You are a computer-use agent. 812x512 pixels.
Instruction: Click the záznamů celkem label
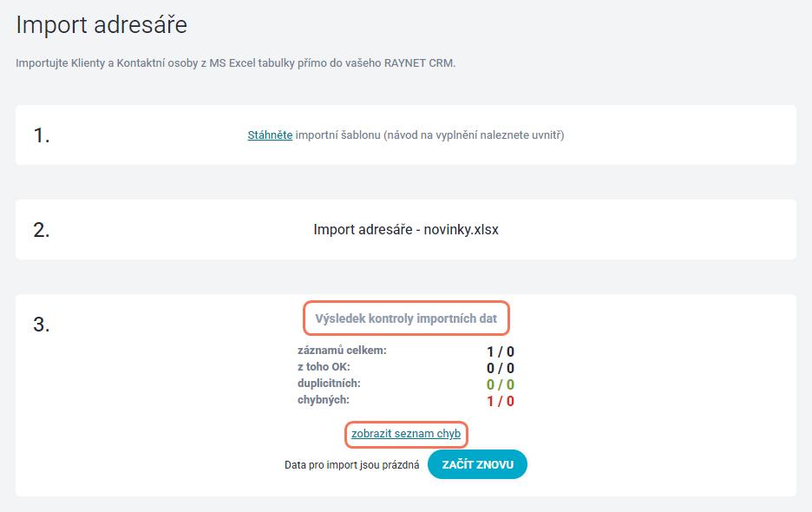pos(342,351)
